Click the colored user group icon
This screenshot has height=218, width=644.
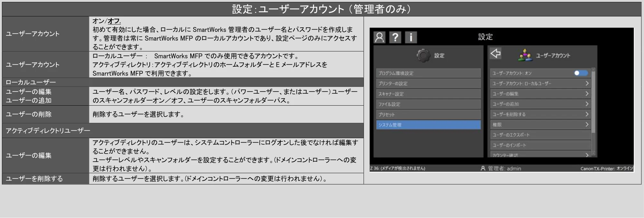[x=525, y=55]
